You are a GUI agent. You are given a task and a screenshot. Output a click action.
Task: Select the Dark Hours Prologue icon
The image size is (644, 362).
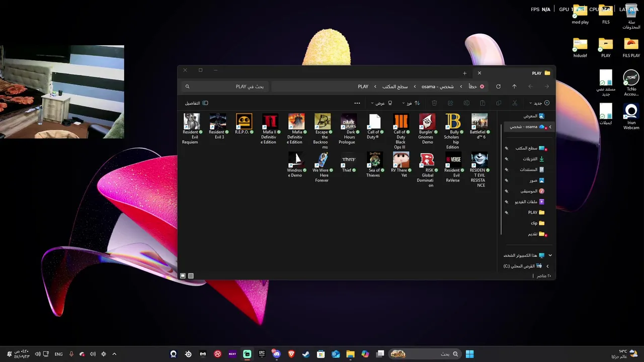[x=348, y=129]
